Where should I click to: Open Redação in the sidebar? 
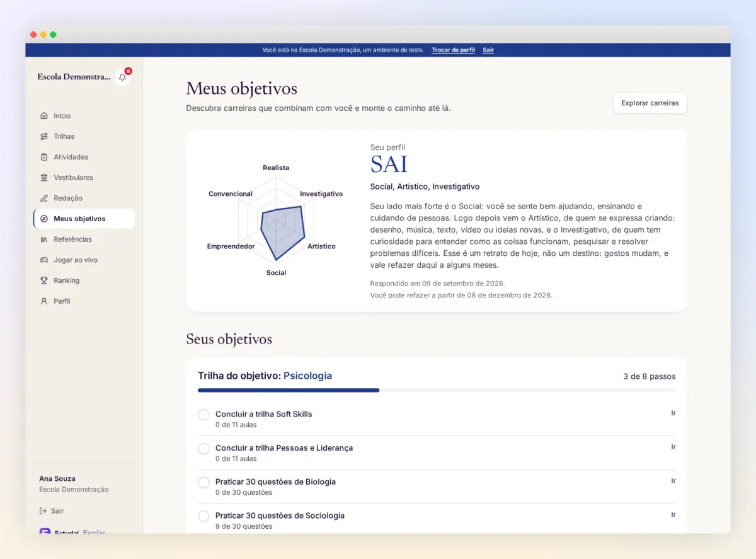84,198
